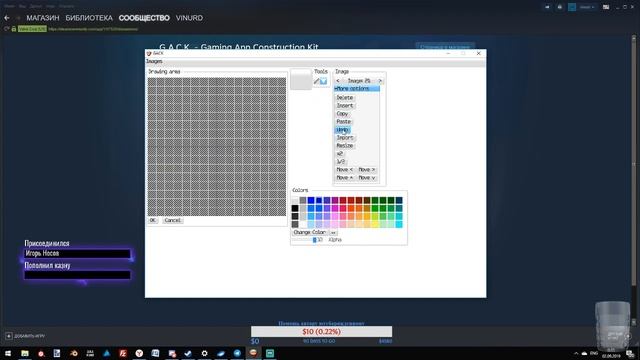Open Yandex browser from the taskbar
The width and height of the screenshot is (640, 360).
click(139, 353)
